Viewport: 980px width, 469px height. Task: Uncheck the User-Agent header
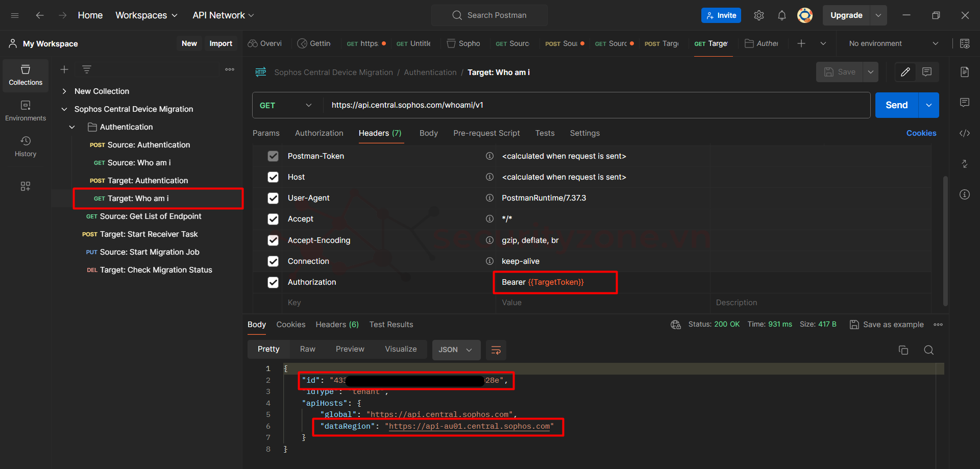click(x=273, y=198)
